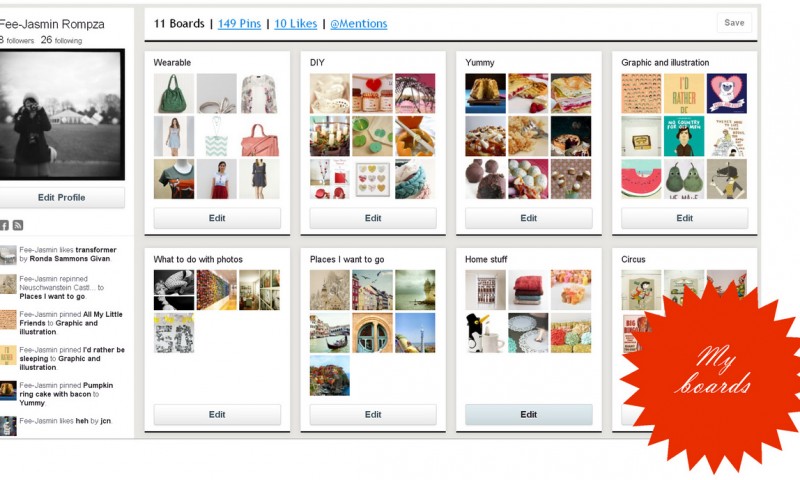Viewport: 800px width, 480px height.
Task: Open the watermelon illustration thumbnail
Action: pyautogui.click(x=641, y=179)
